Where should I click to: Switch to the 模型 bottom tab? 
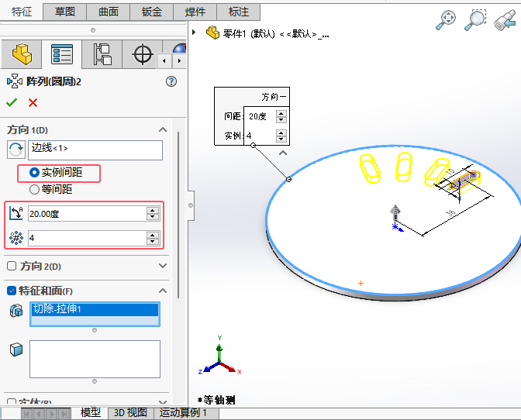91,413
